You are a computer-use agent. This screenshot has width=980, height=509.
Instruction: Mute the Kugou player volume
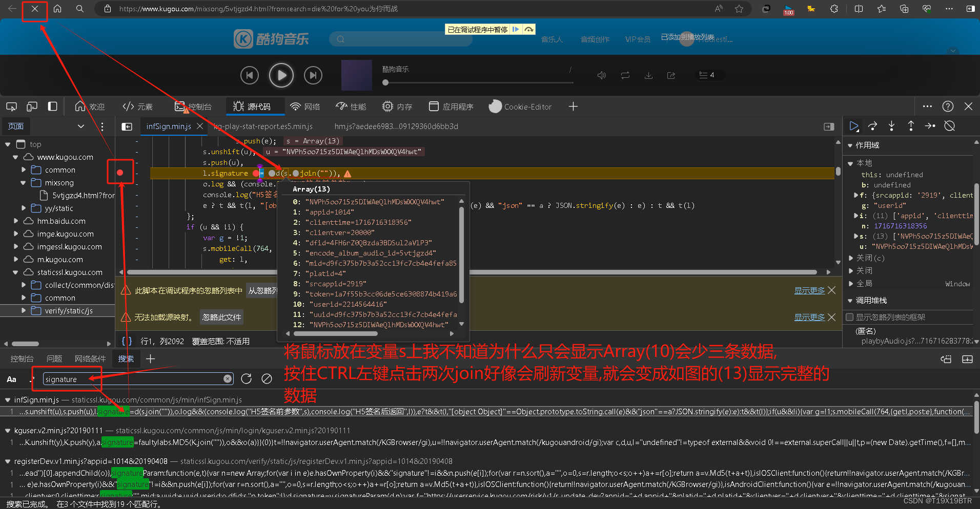[x=602, y=75]
